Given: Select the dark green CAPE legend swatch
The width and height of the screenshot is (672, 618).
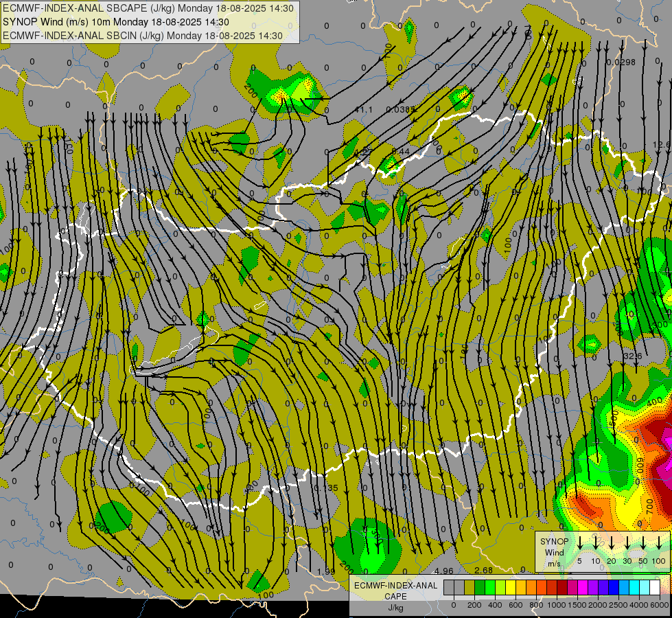Looking at the screenshot, I should [x=480, y=587].
